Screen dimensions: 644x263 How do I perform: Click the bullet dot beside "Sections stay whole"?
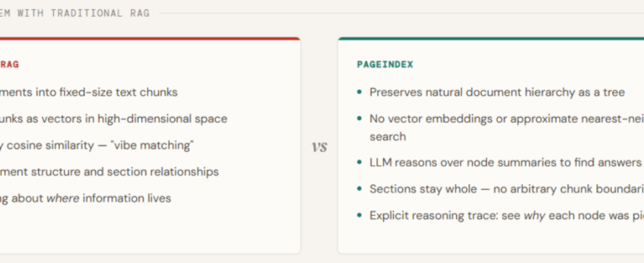coord(359,189)
